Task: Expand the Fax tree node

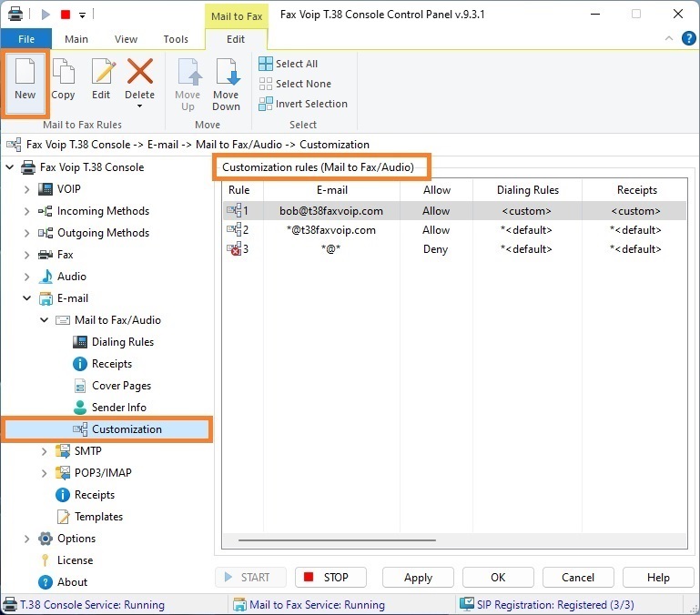Action: pos(26,255)
